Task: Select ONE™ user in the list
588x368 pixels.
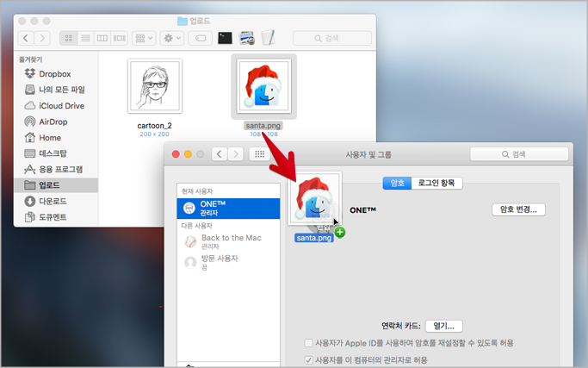Action: click(x=228, y=209)
